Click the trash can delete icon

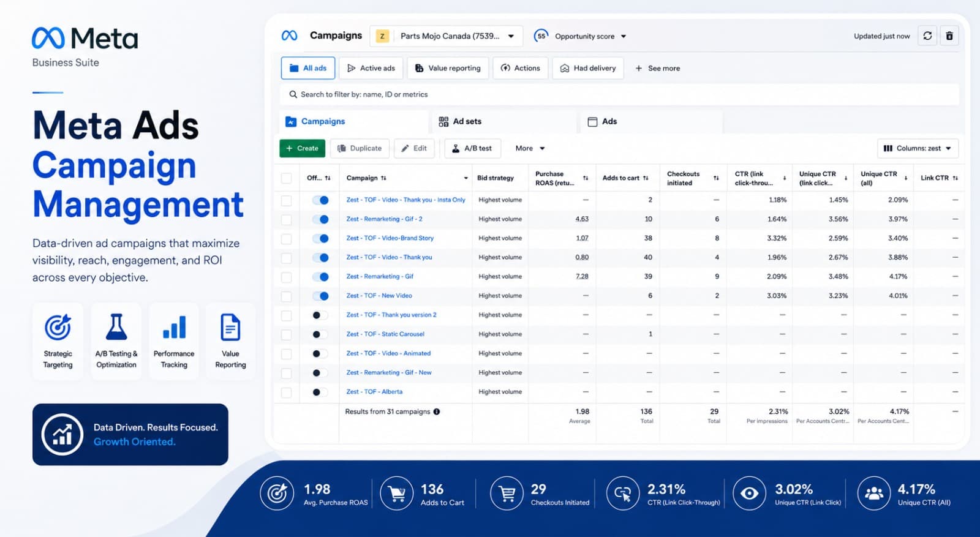click(949, 36)
